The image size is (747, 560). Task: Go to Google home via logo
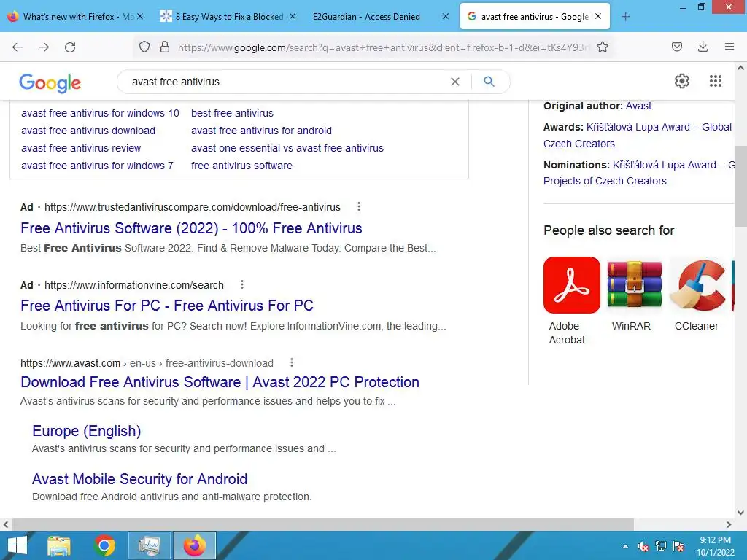(50, 83)
